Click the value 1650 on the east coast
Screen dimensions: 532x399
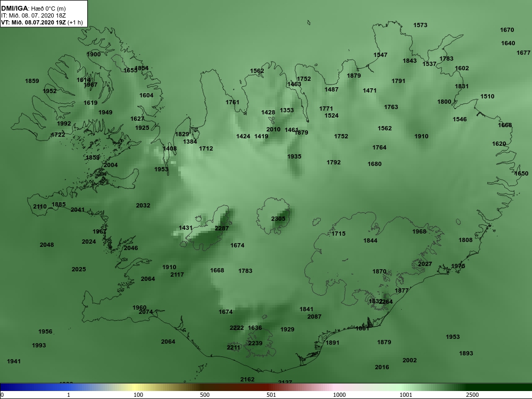(521, 173)
